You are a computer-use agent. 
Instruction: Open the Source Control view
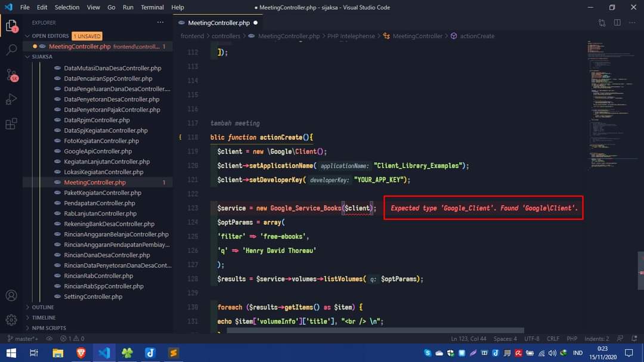11,75
